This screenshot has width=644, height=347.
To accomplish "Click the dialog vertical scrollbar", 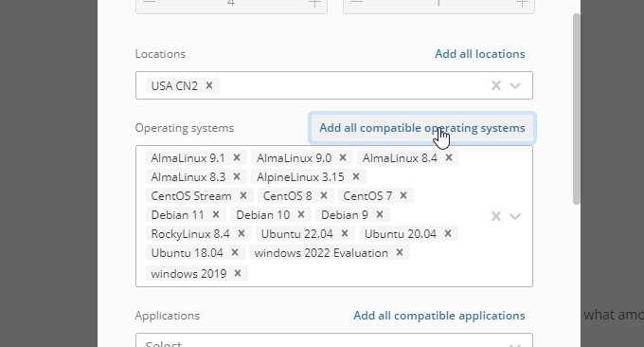I will click(x=577, y=108).
